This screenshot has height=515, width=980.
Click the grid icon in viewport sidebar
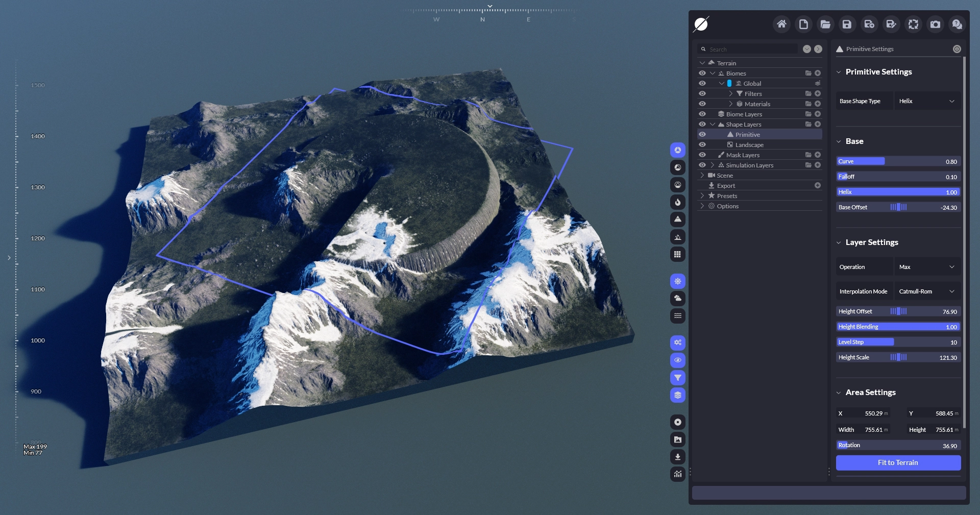click(x=678, y=254)
